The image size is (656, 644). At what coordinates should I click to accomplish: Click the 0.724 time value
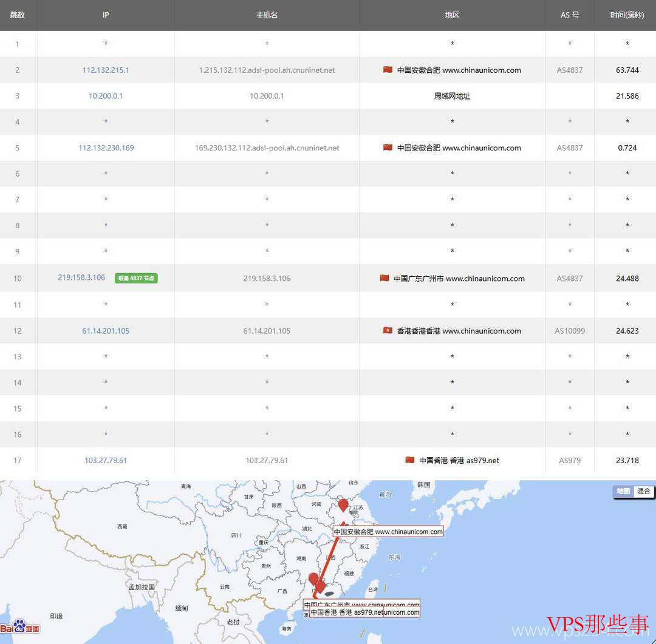[627, 147]
